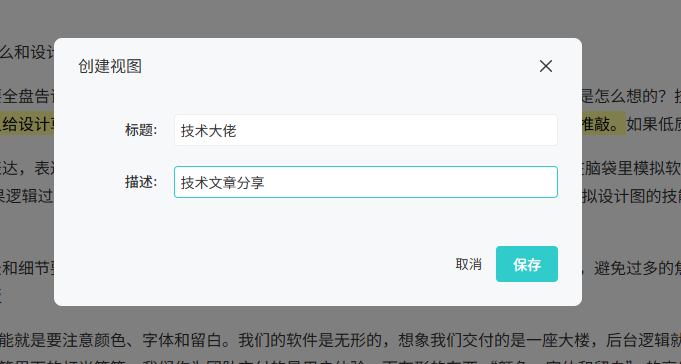Click the 么和设计 text at the top left
The image size is (681, 364).
click(27, 53)
